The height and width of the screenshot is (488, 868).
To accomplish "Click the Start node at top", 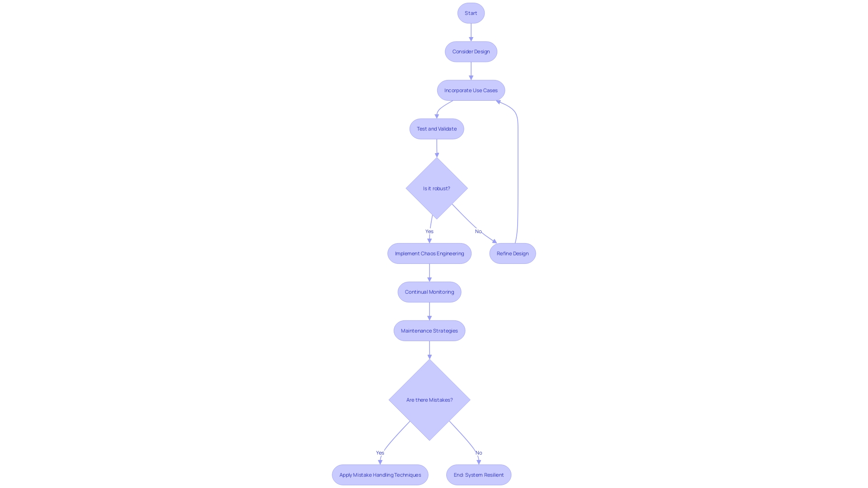I will coord(471,13).
